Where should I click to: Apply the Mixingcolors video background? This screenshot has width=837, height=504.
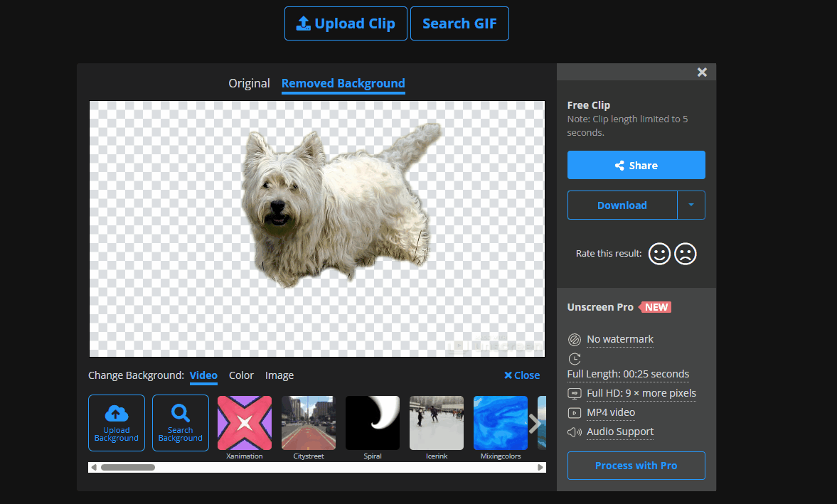pos(500,422)
